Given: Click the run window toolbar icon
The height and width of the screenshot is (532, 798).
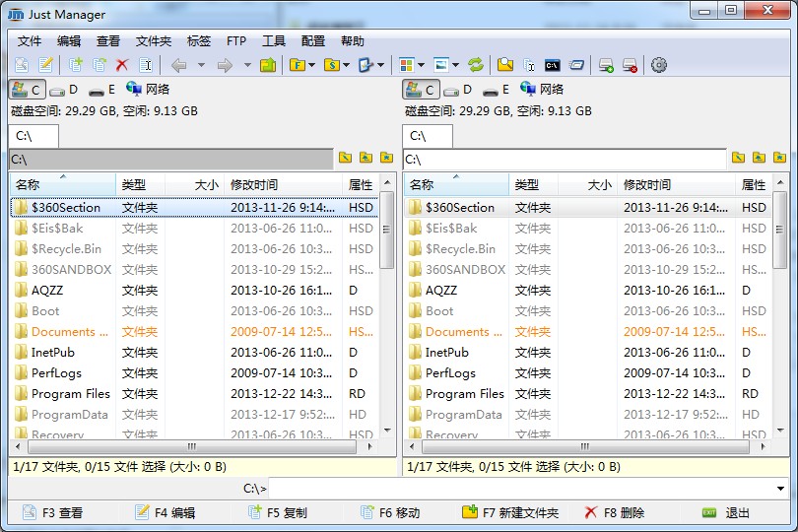Looking at the screenshot, I should coord(576,65).
